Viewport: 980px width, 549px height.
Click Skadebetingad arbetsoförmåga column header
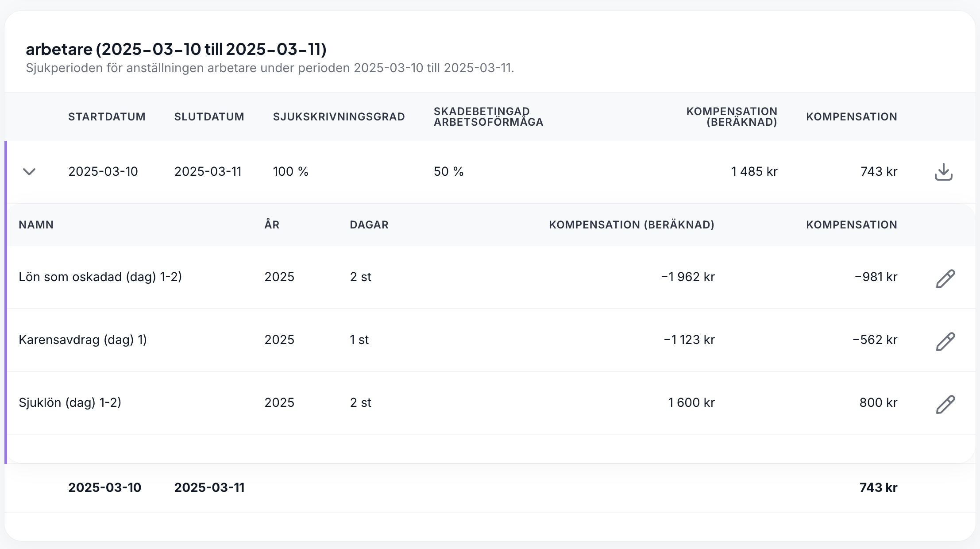pyautogui.click(x=488, y=117)
